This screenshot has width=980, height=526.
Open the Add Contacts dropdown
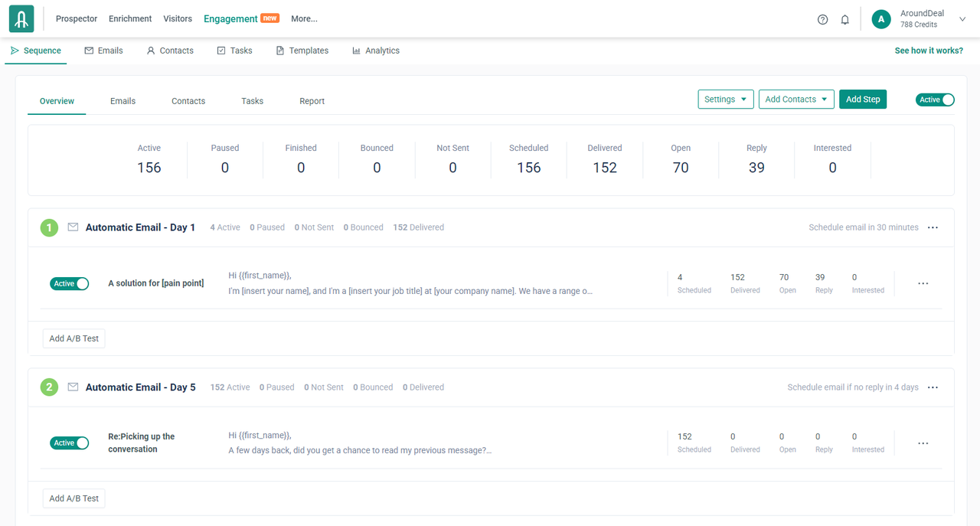pyautogui.click(x=795, y=100)
